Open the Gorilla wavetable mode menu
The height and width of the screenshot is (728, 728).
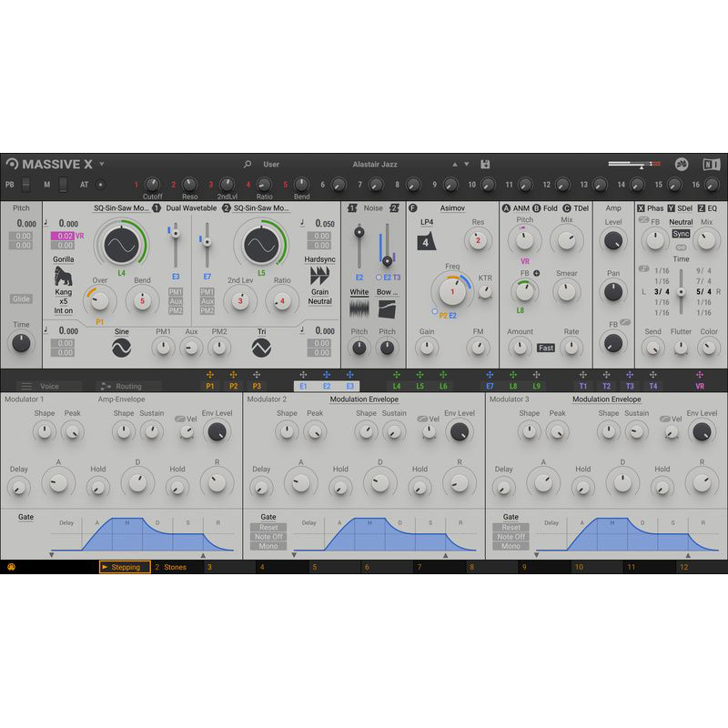pyautogui.click(x=64, y=259)
